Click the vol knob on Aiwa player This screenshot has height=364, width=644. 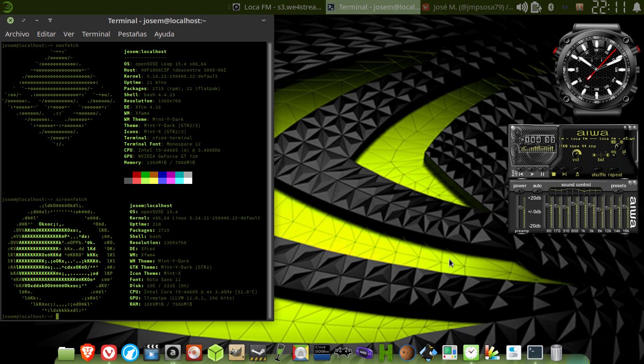click(x=576, y=154)
